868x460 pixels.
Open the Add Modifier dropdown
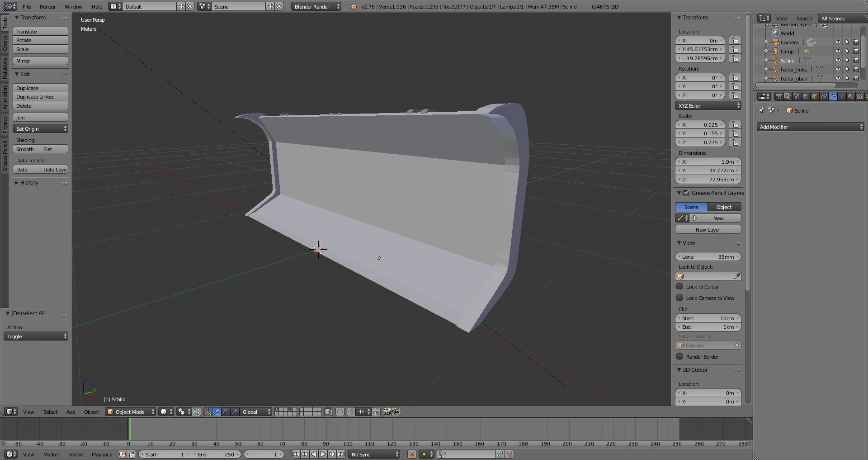[810, 127]
